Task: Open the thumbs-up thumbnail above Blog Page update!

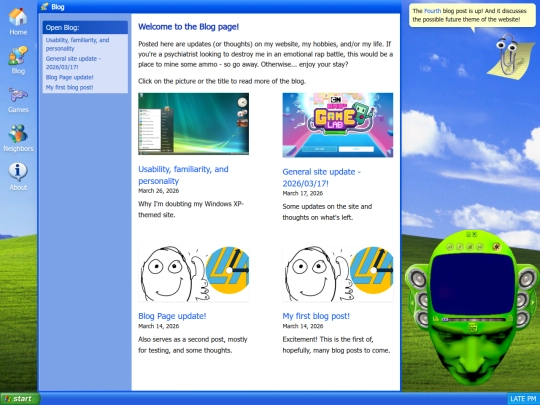Action: 194,274
